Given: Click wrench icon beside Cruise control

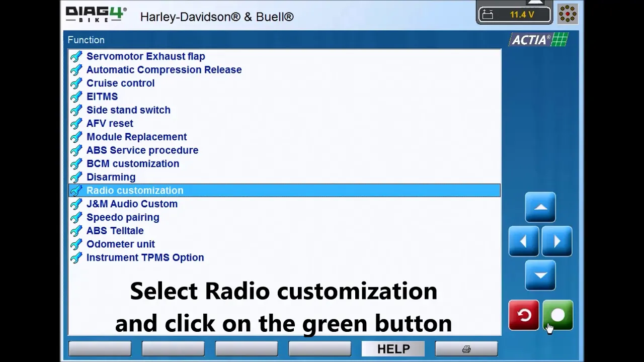Looking at the screenshot, I should (76, 83).
